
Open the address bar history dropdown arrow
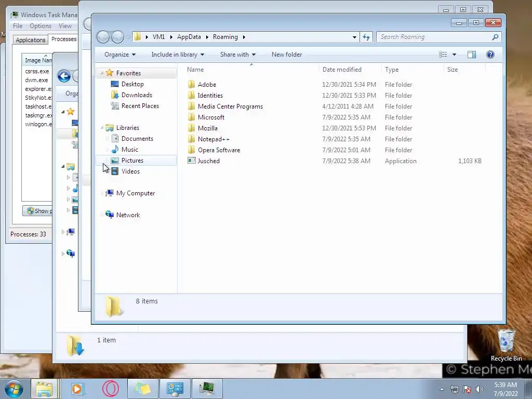tap(354, 37)
